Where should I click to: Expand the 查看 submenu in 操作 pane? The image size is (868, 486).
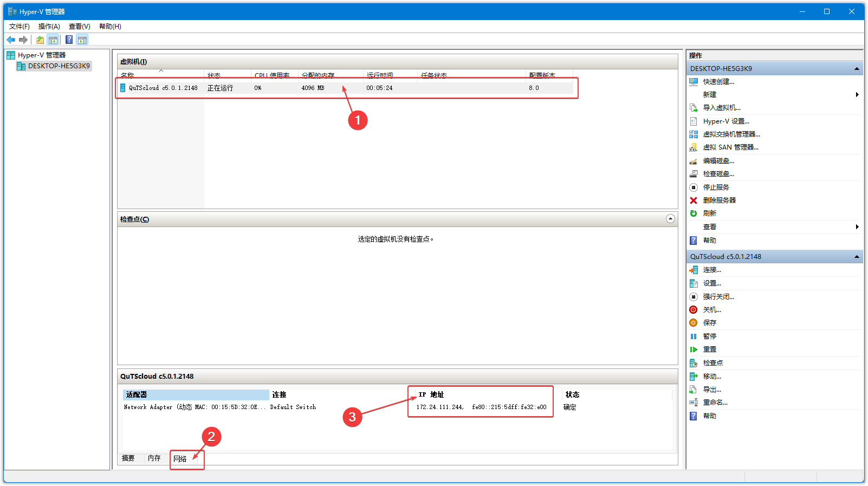point(857,227)
